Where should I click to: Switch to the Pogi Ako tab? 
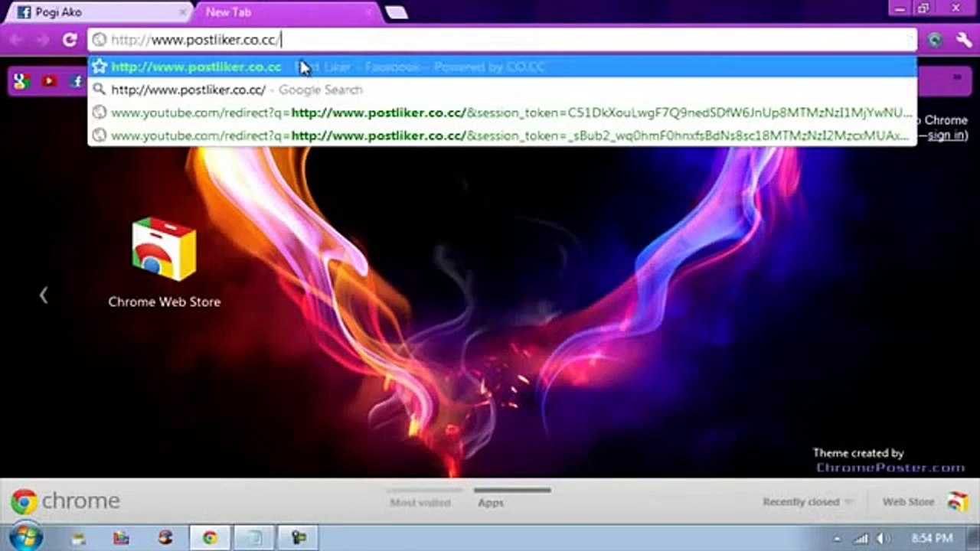click(x=100, y=13)
